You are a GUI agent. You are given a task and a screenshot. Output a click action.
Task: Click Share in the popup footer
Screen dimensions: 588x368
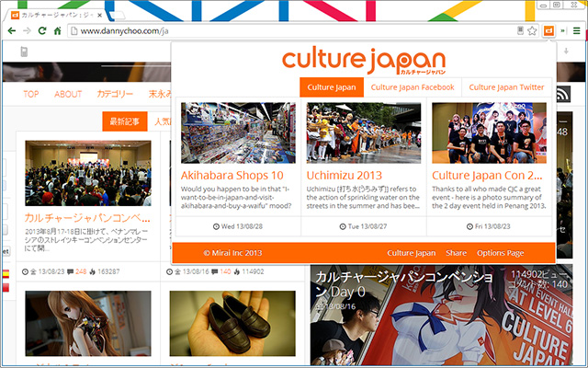[x=456, y=253]
